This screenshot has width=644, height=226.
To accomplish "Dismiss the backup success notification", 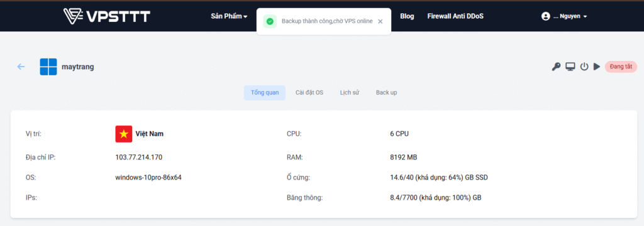I will pos(380,21).
